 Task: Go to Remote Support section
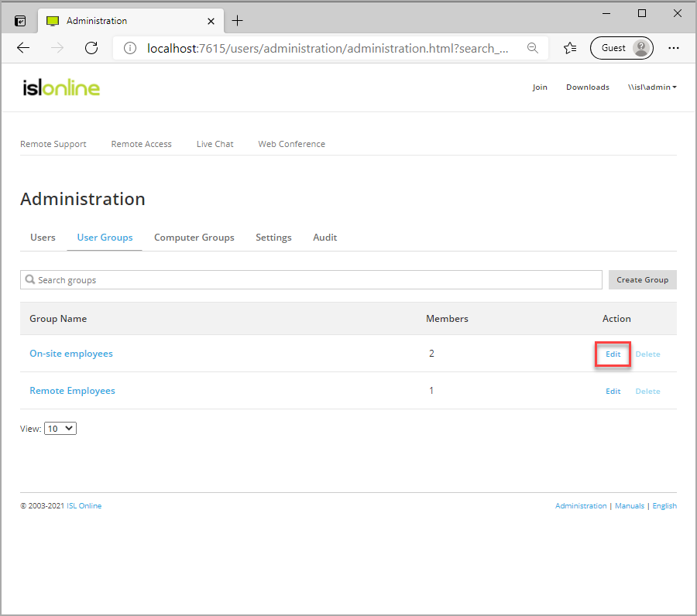[53, 144]
